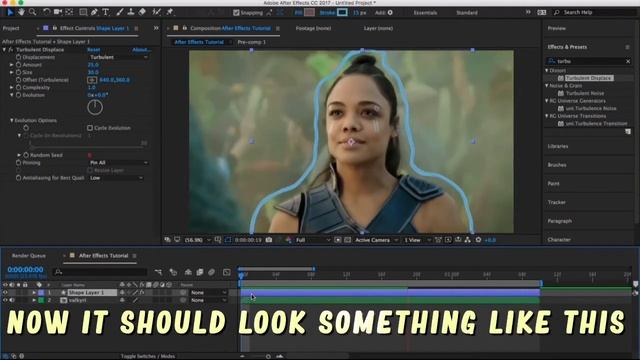Toggle Draft 3D icon in timeline
Viewport: 640px width, 360px height.
tap(173, 272)
